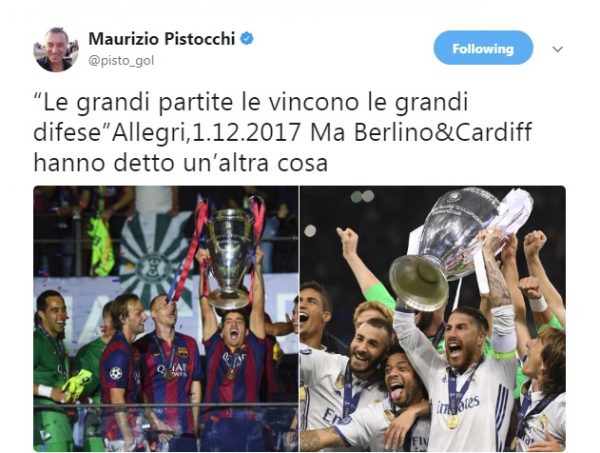
Task: Click the starball sleeve patch in left photo
Action: tap(116, 373)
